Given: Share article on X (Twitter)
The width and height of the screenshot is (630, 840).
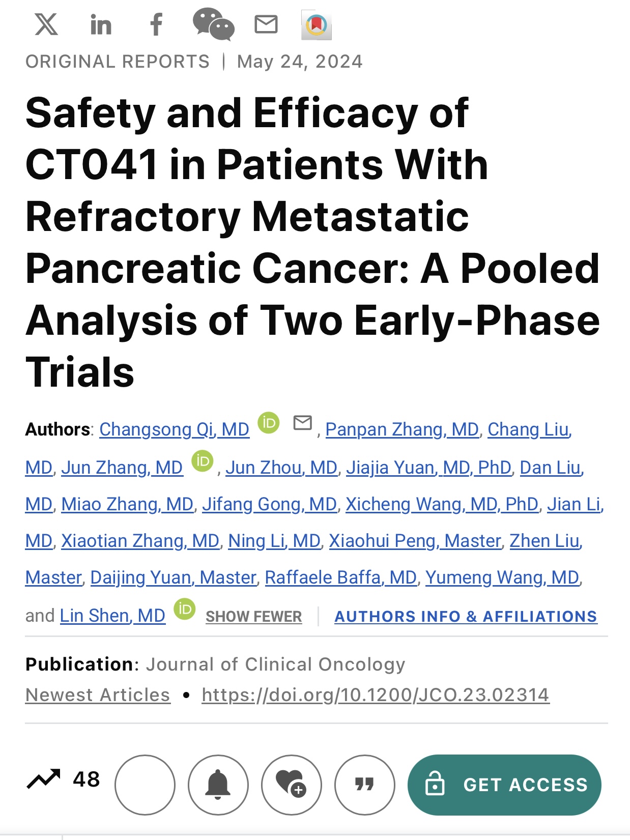Looking at the screenshot, I should [x=46, y=24].
